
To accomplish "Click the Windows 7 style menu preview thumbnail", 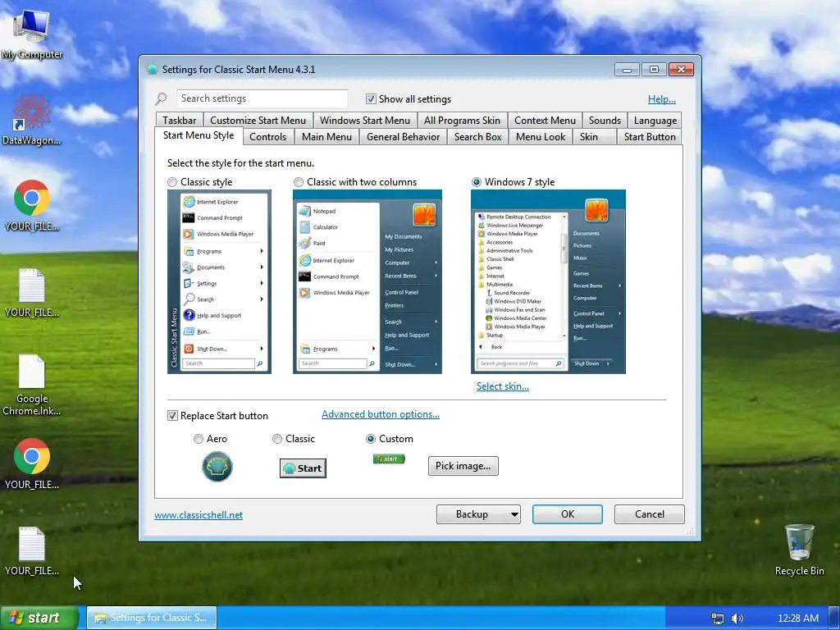I will click(x=548, y=282).
